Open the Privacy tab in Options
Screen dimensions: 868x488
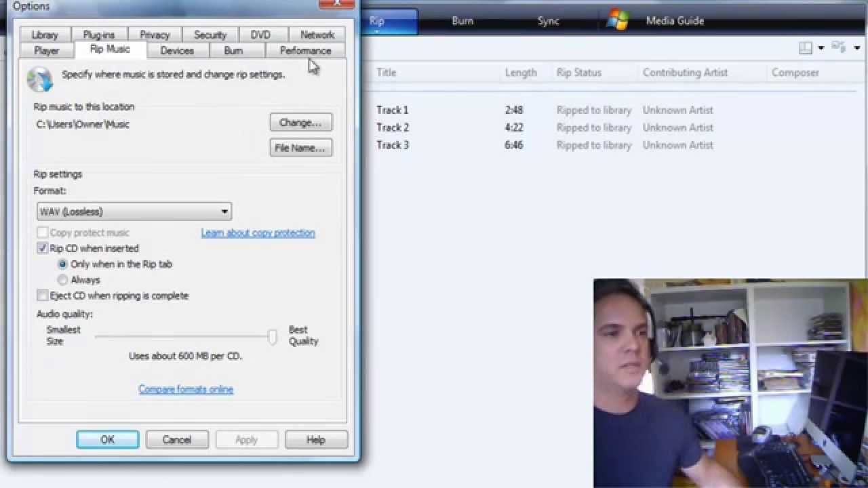[x=155, y=35]
